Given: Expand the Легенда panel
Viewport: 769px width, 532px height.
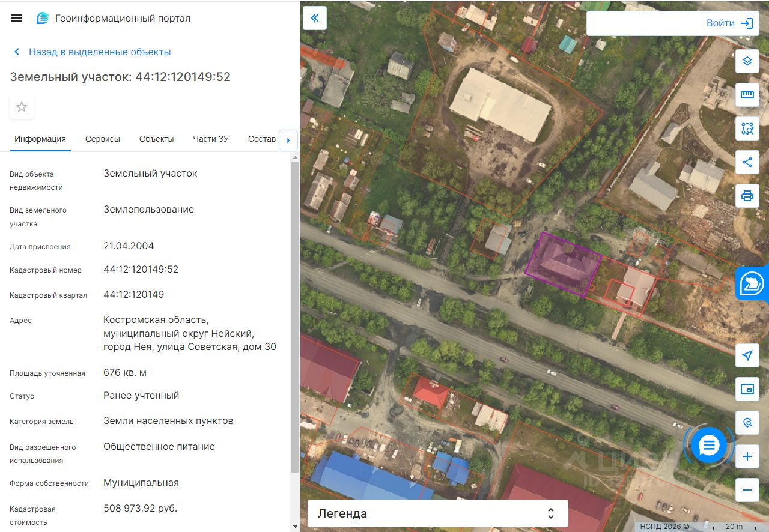Looking at the screenshot, I should 438,513.
